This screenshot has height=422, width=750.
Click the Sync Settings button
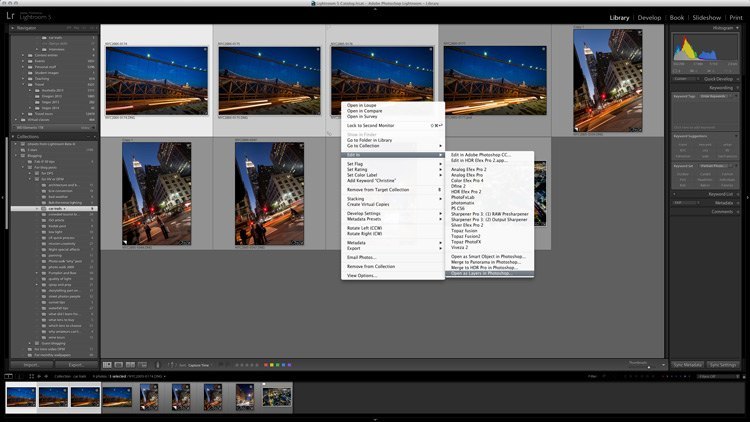pyautogui.click(x=723, y=365)
